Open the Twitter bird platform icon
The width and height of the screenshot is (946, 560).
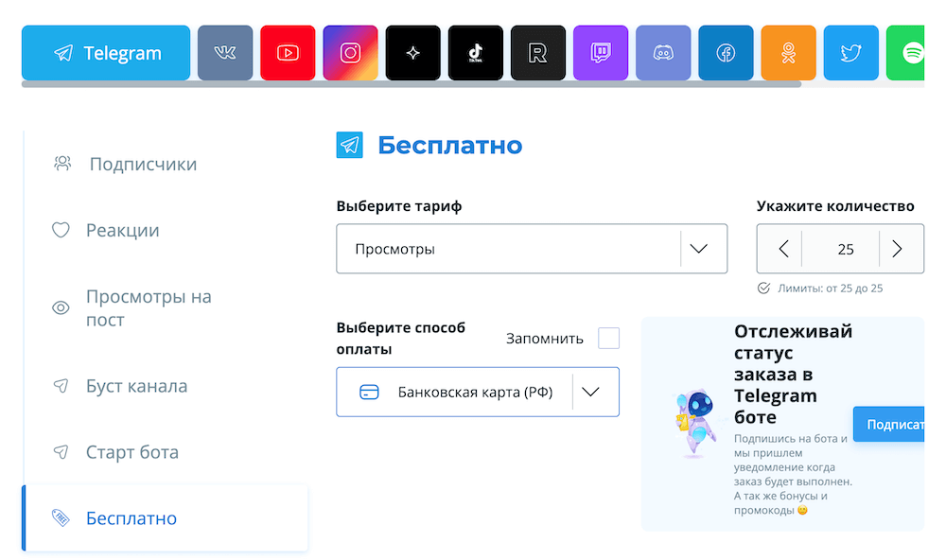click(x=851, y=53)
